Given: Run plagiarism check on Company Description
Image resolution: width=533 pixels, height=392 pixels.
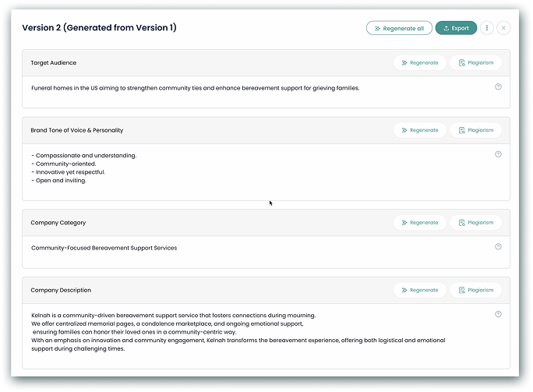Looking at the screenshot, I should [x=475, y=290].
